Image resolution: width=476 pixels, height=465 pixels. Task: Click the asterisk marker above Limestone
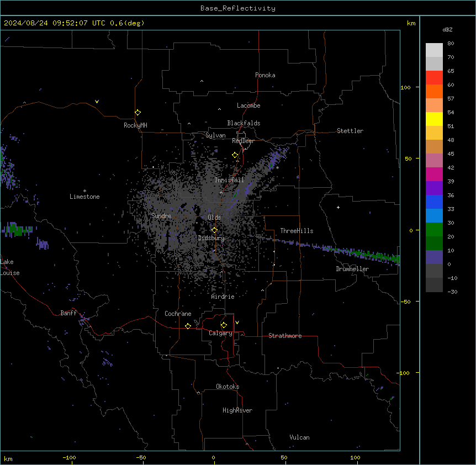(x=84, y=191)
